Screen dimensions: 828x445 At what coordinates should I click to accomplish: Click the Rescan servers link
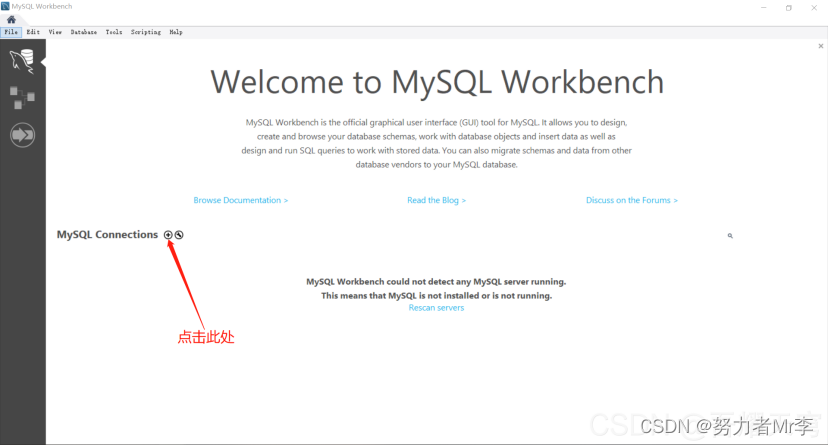pos(436,308)
